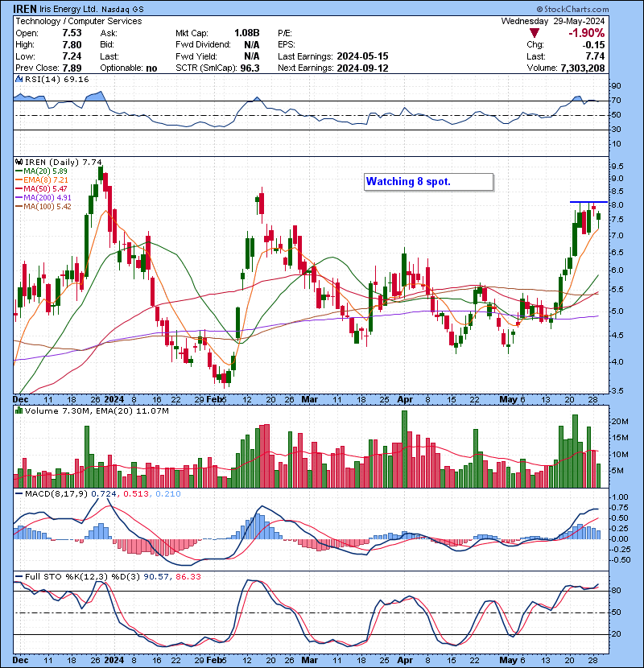
Task: Click the MACD(8,17,9) panel label
Action: coord(56,494)
